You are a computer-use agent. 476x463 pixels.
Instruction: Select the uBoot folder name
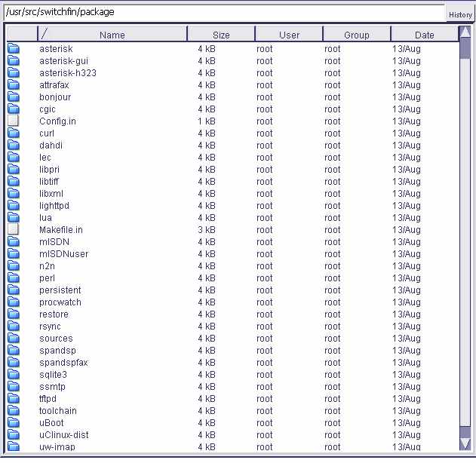tap(51, 422)
